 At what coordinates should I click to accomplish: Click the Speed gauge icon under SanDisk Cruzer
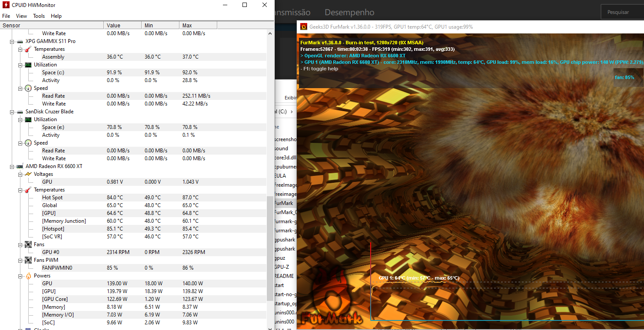[x=28, y=143]
